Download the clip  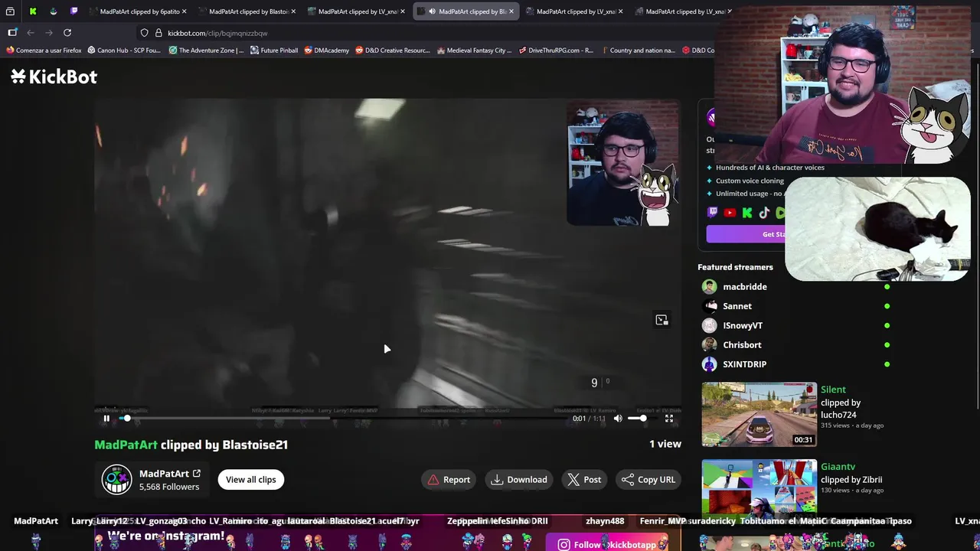point(519,480)
